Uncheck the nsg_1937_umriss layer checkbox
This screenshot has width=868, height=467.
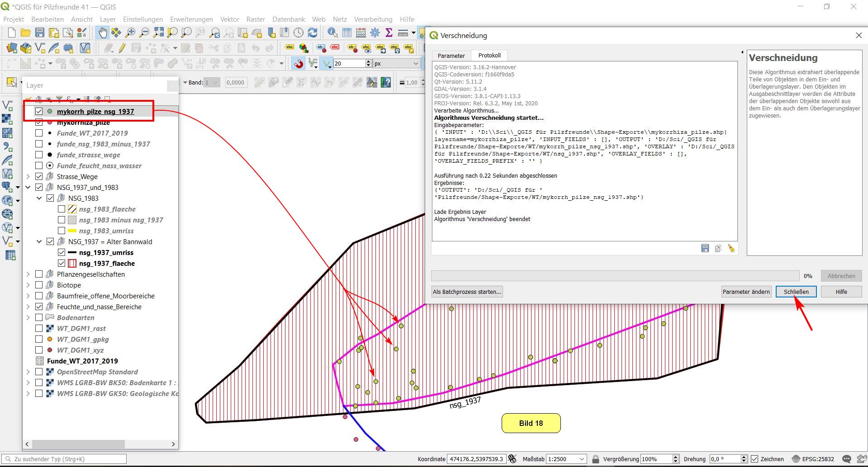(62, 253)
